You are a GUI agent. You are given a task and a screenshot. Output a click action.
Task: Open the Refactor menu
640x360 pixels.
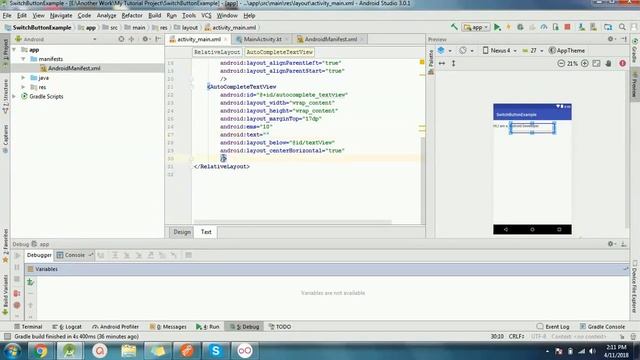(132, 16)
